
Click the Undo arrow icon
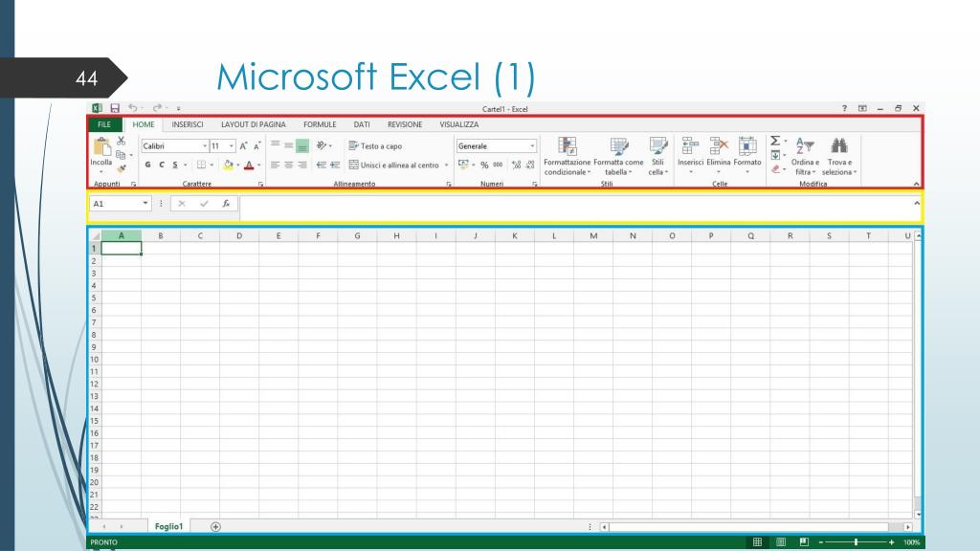(x=132, y=108)
